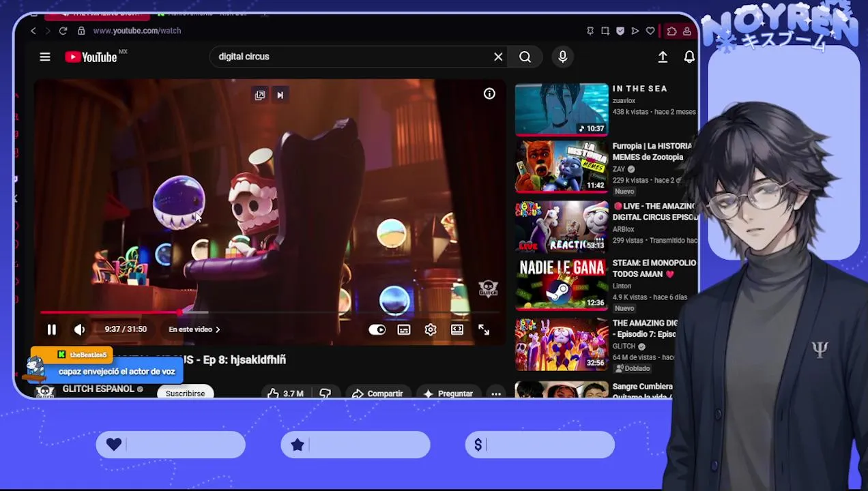This screenshot has width=868, height=491.
Task: Click the Linton channel name
Action: click(622, 286)
